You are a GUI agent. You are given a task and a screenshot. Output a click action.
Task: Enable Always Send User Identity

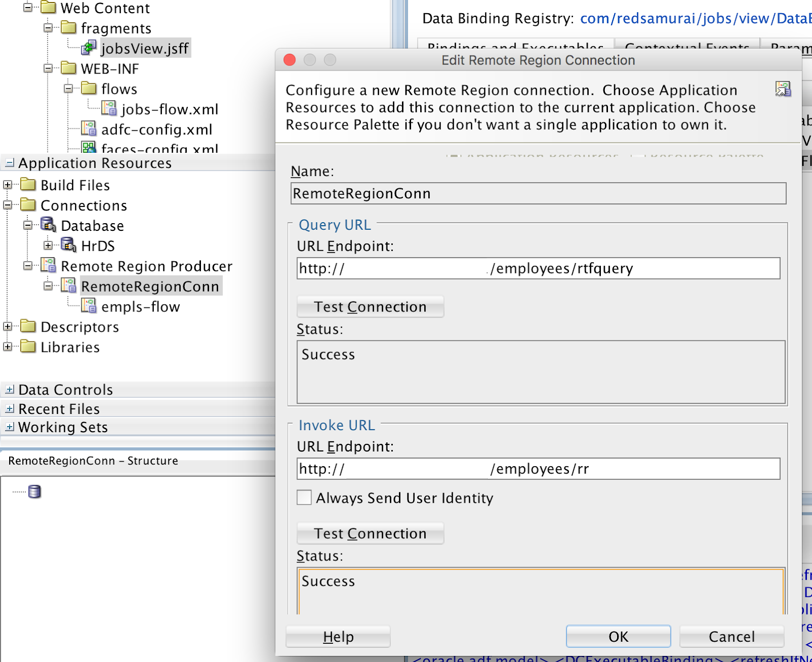[x=304, y=498]
